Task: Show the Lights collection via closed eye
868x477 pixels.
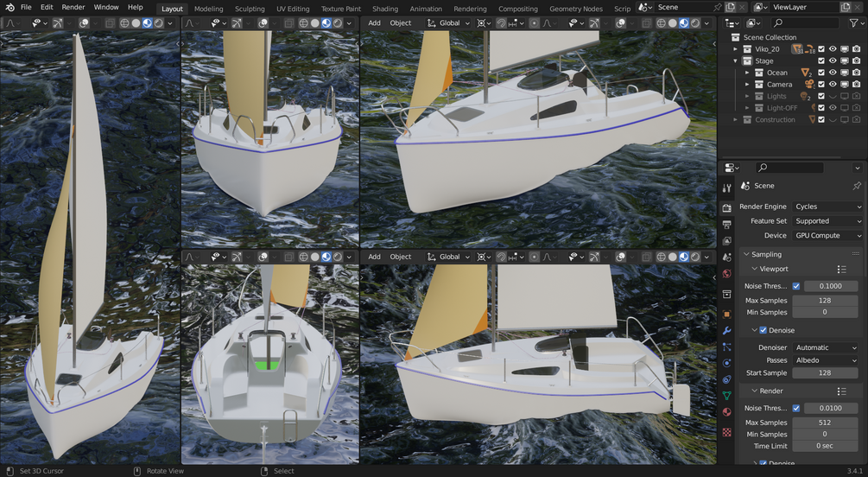Action: 833,97
